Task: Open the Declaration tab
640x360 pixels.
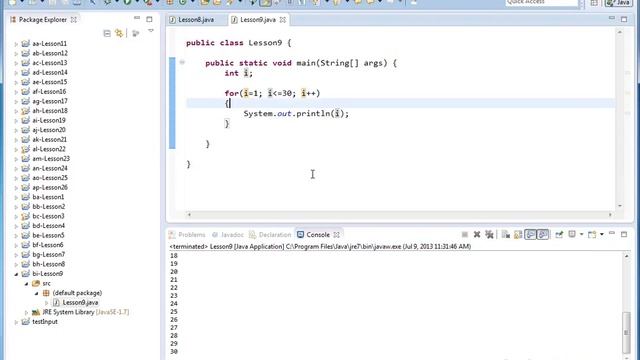Action: (x=270, y=235)
